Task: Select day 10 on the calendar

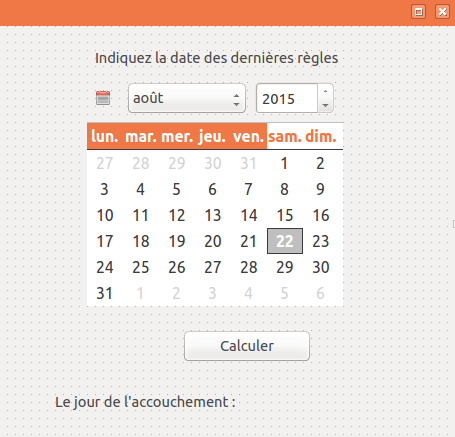Action: point(105,215)
